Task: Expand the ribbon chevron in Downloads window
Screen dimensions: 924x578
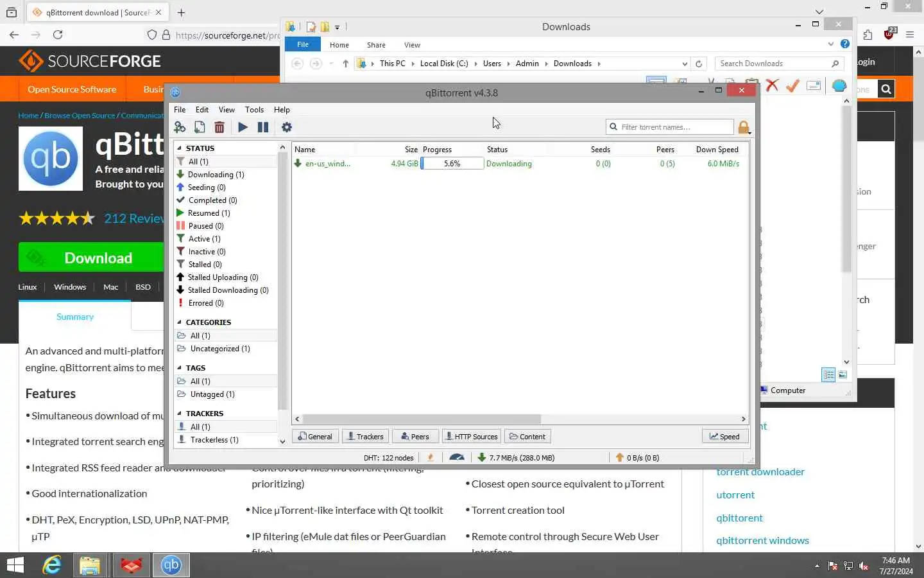Action: pos(831,44)
